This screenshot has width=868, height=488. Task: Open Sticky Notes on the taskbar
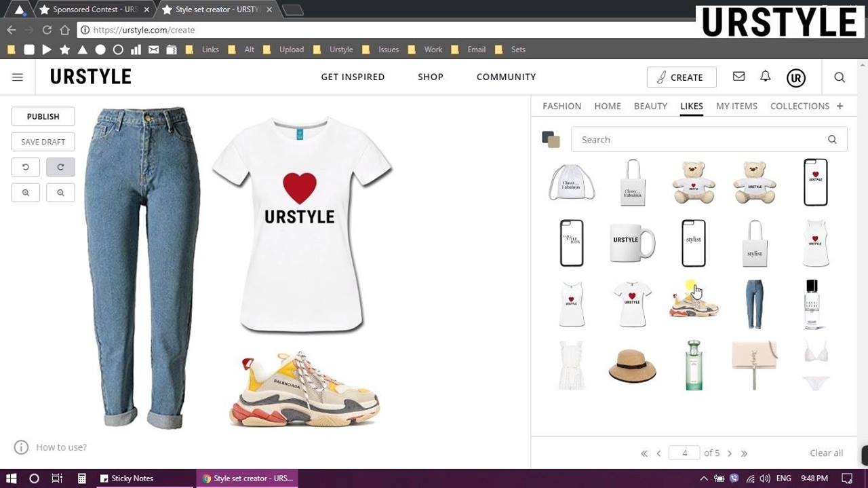tap(145, 478)
